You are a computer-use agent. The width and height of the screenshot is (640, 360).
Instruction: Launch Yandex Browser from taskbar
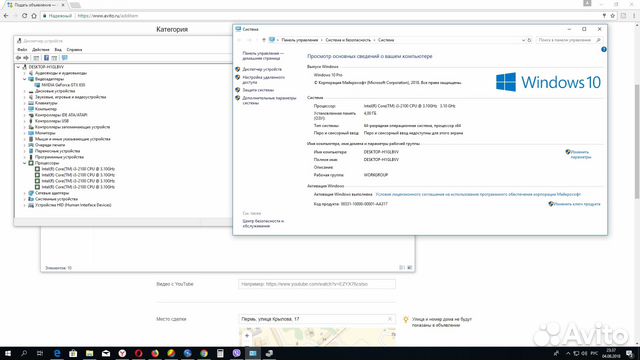(122, 353)
